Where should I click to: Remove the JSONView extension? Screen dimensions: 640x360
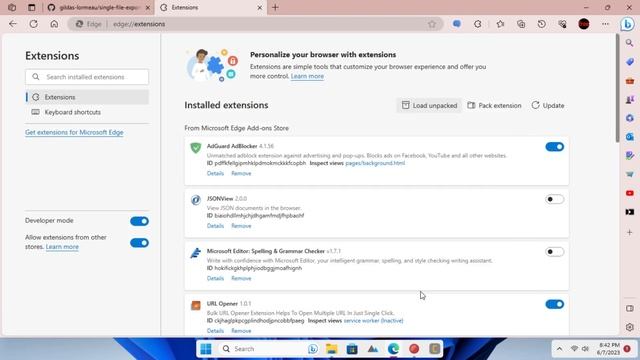pyautogui.click(x=241, y=226)
